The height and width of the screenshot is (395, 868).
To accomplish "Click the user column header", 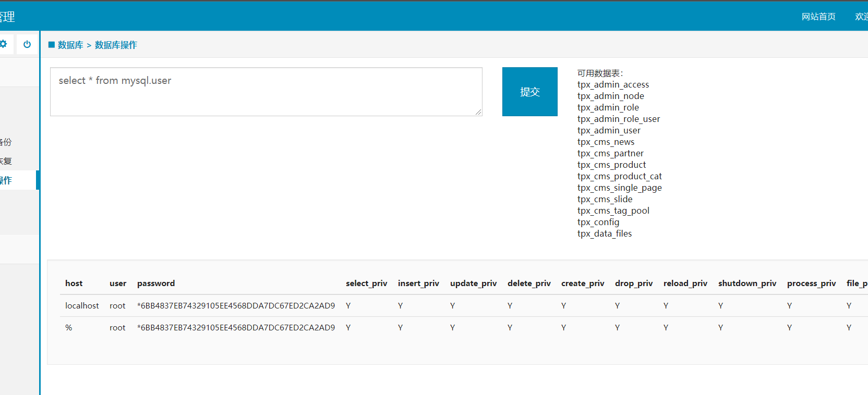I will pyautogui.click(x=118, y=283).
